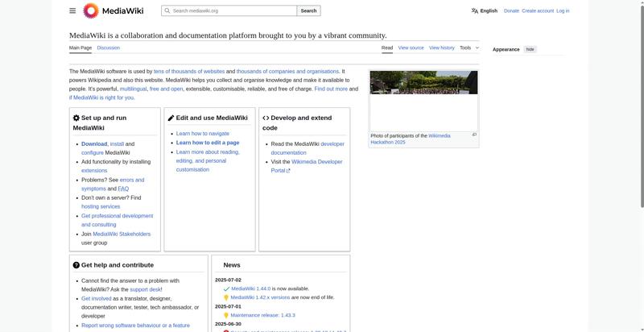Click the configure link

point(93,153)
